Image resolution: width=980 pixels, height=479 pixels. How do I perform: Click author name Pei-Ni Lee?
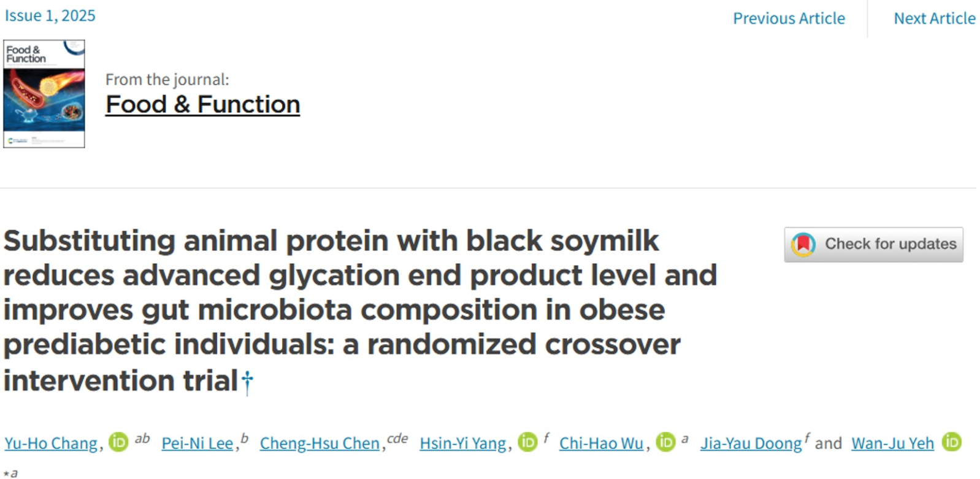pyautogui.click(x=197, y=443)
